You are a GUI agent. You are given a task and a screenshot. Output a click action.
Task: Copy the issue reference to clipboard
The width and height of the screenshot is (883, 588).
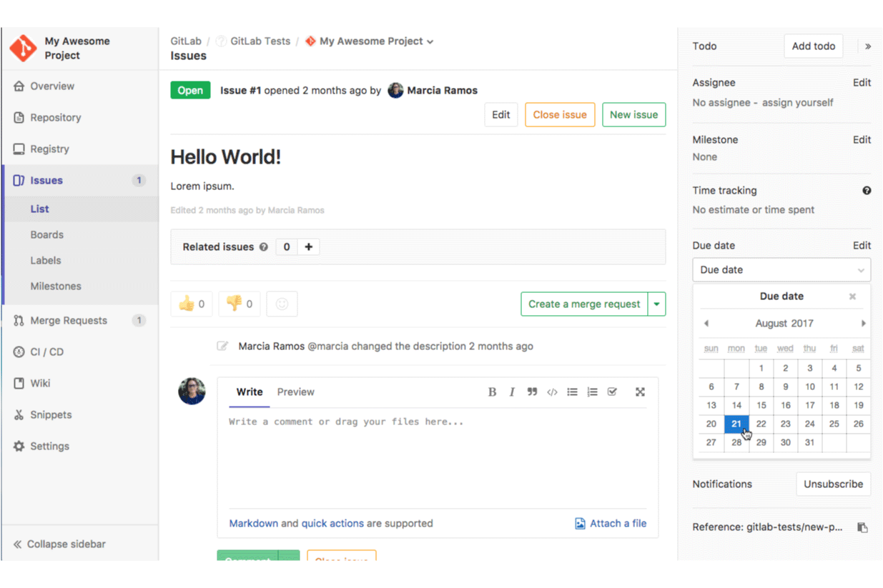[x=862, y=527]
